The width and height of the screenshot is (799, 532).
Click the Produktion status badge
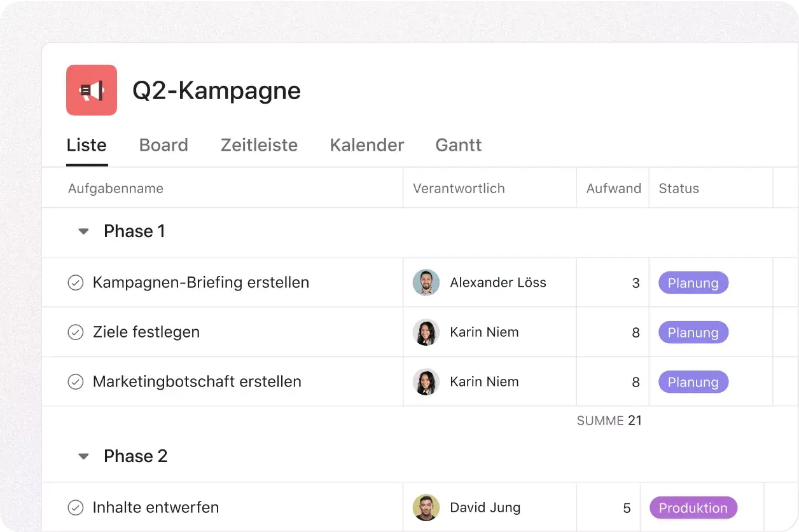(x=693, y=507)
